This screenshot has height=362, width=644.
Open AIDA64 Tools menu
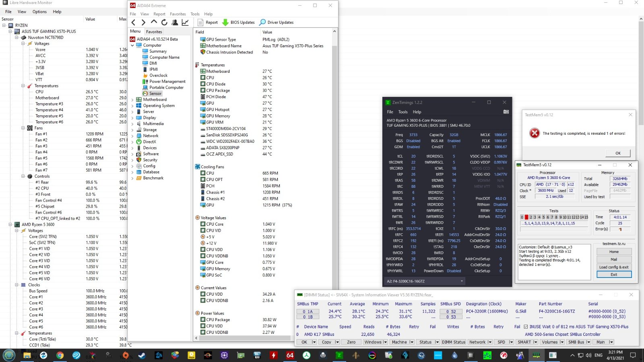click(x=195, y=14)
